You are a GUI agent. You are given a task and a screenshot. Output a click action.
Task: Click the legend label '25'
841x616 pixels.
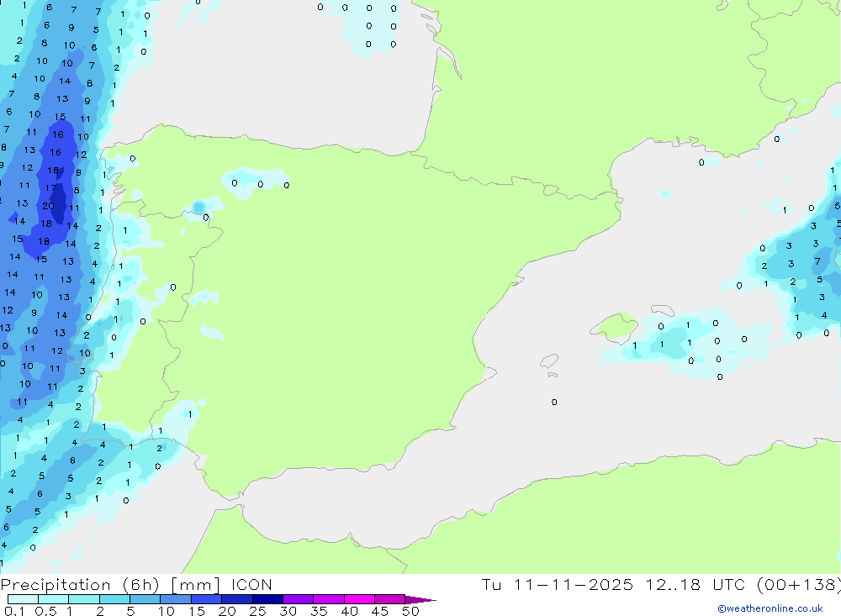pyautogui.click(x=257, y=611)
